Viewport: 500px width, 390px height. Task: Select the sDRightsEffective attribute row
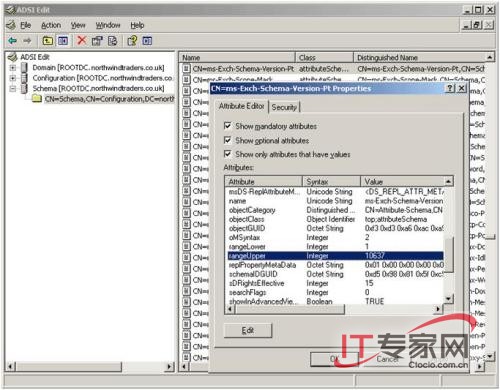tap(335, 283)
